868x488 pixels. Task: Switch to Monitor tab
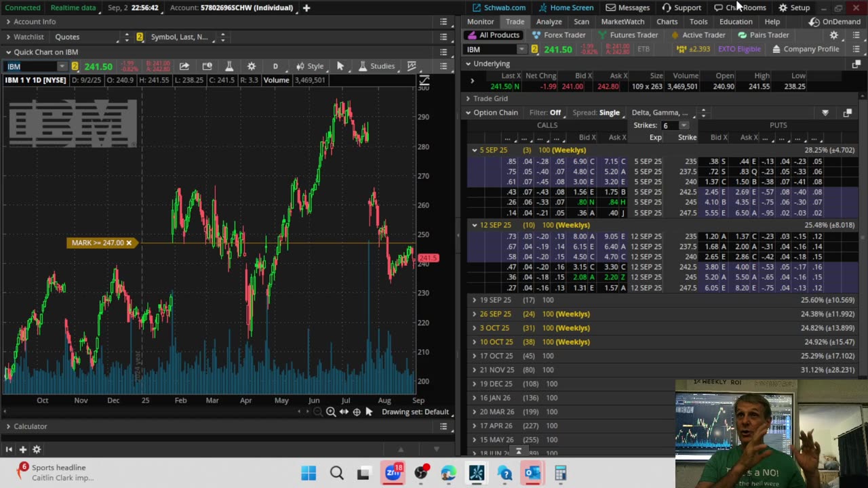[480, 22]
